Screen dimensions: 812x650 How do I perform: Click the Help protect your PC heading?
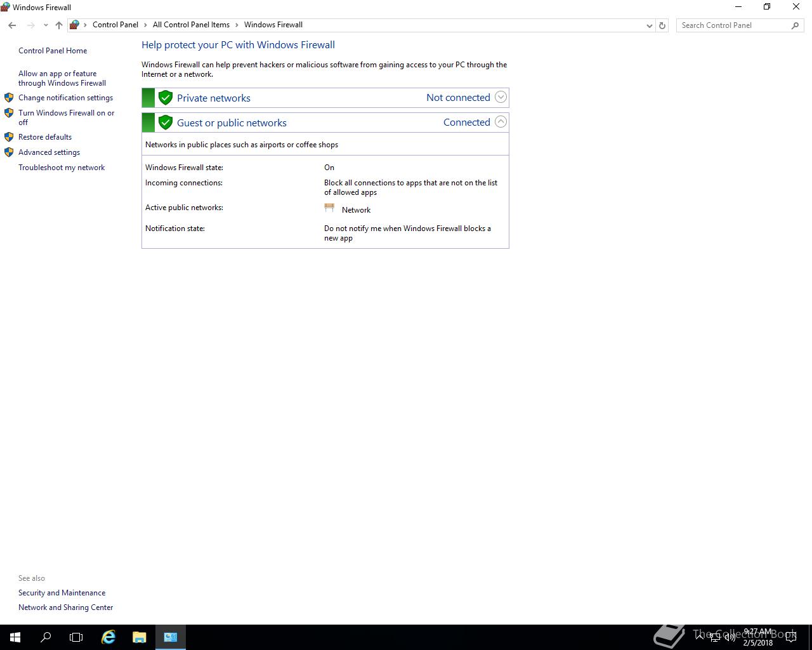[x=238, y=45]
